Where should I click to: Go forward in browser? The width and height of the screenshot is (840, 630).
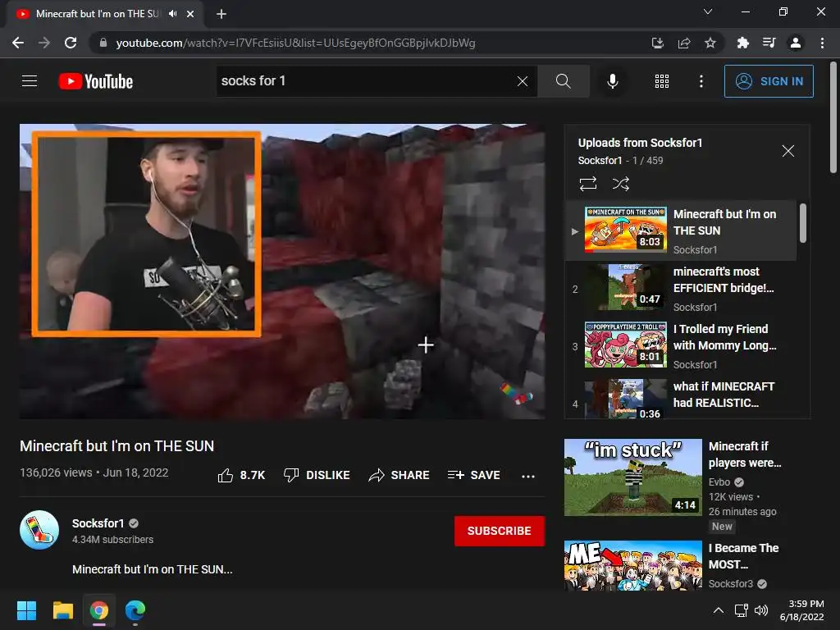click(x=44, y=43)
